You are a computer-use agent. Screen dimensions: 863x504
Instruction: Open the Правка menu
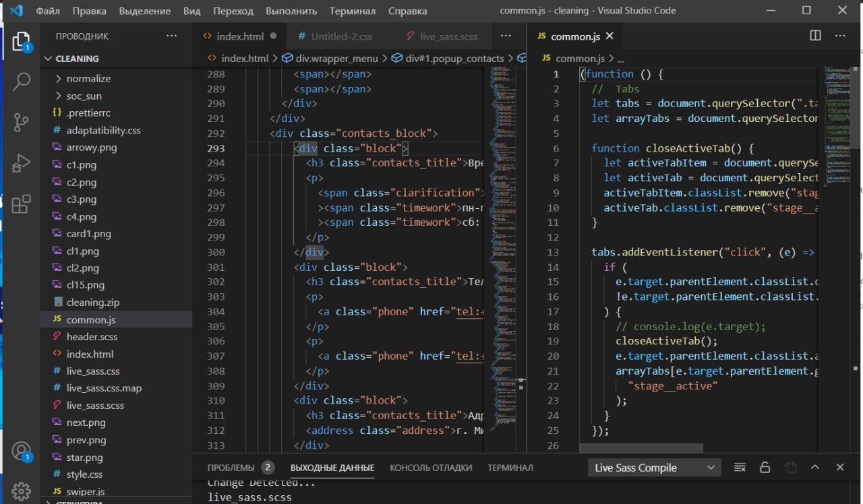[89, 11]
